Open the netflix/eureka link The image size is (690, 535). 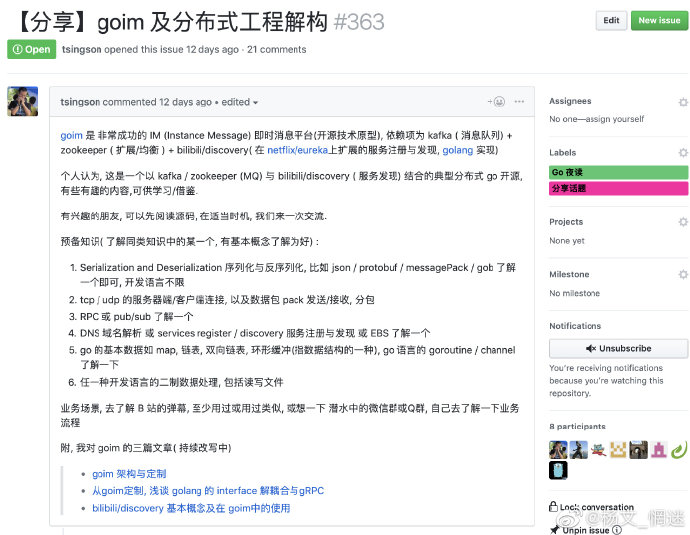(x=297, y=150)
